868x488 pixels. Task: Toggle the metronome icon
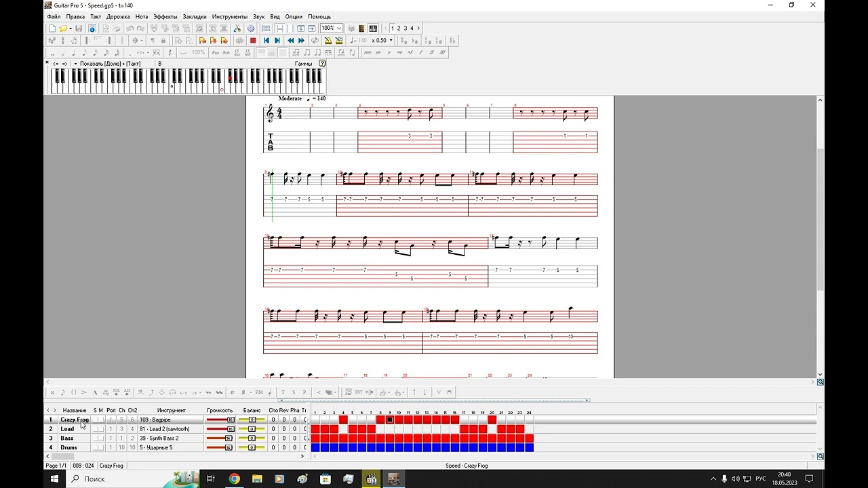[328, 41]
